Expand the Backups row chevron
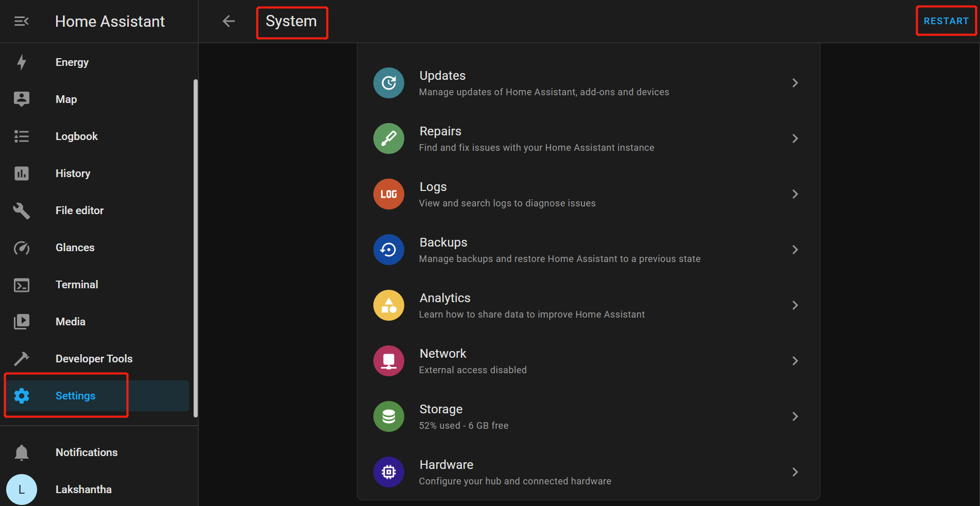Viewport: 980px width, 506px height. (795, 250)
